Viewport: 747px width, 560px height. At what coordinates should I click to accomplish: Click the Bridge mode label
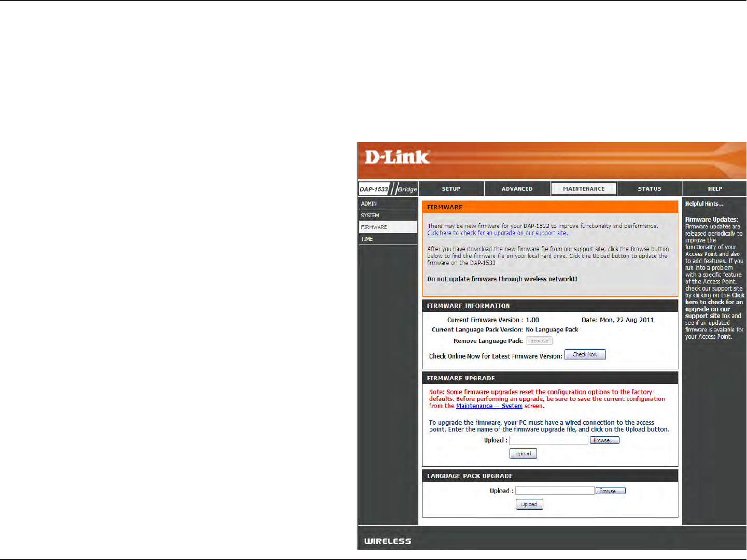(407, 189)
